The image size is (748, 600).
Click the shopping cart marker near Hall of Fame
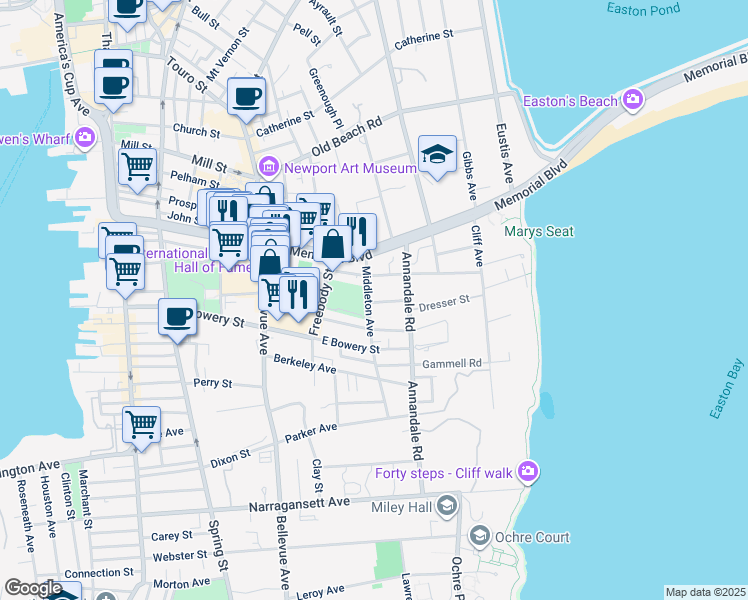229,243
